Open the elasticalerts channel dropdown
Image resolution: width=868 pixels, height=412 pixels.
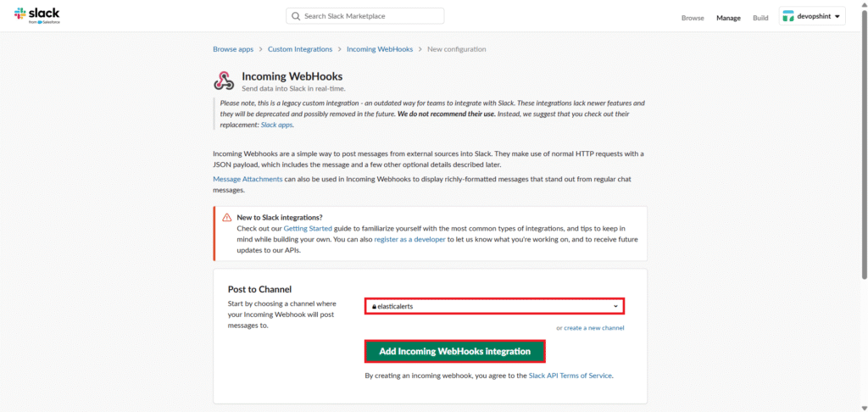click(x=494, y=306)
